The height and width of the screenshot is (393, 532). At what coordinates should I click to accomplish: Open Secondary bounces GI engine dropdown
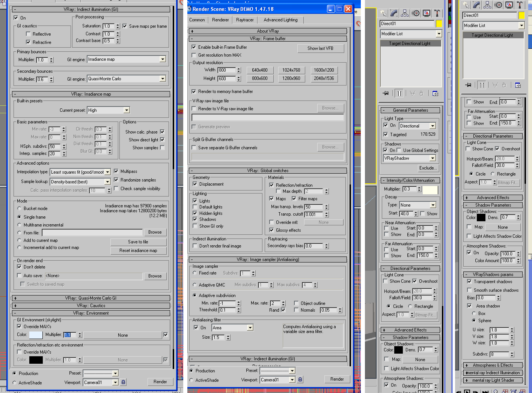[162, 79]
